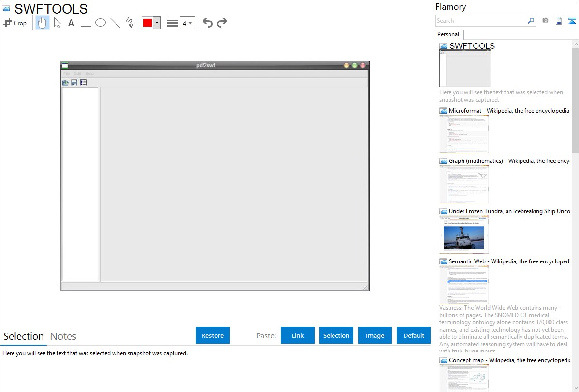Click the icon next to SWFTOOLS list entry
The width and height of the screenshot is (579, 392).
[444, 46]
